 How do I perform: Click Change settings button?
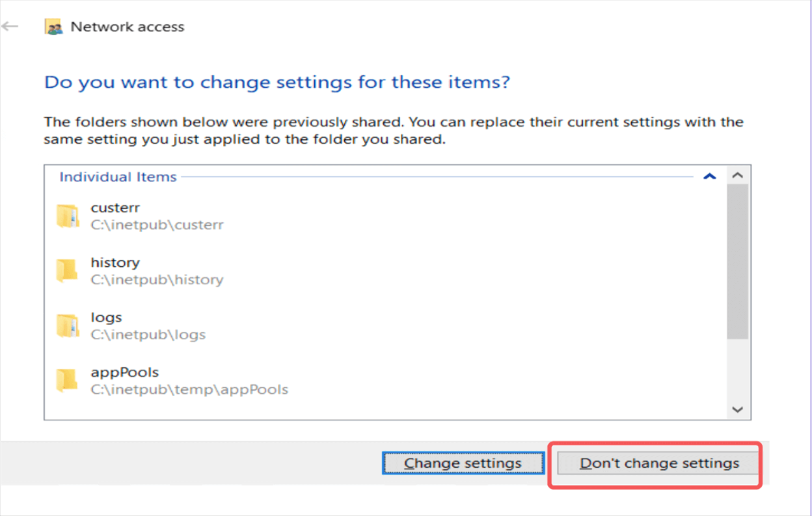463,463
